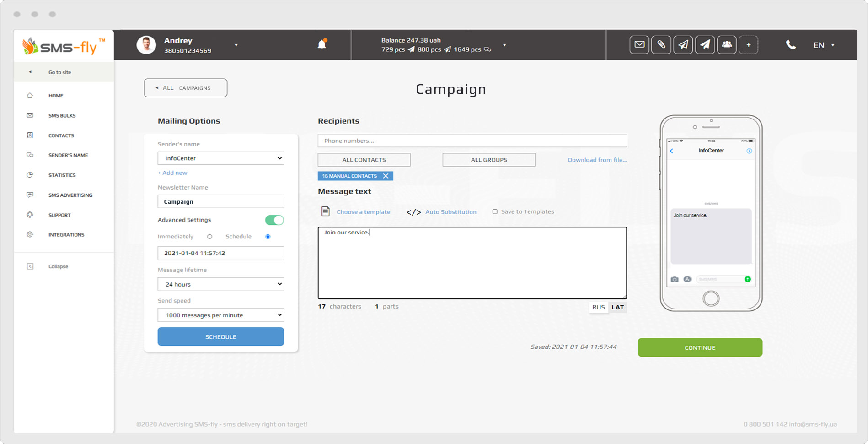Screen dimensions: 868x444
Task: Click the Phone numbers input field
Action: pyautogui.click(x=472, y=141)
